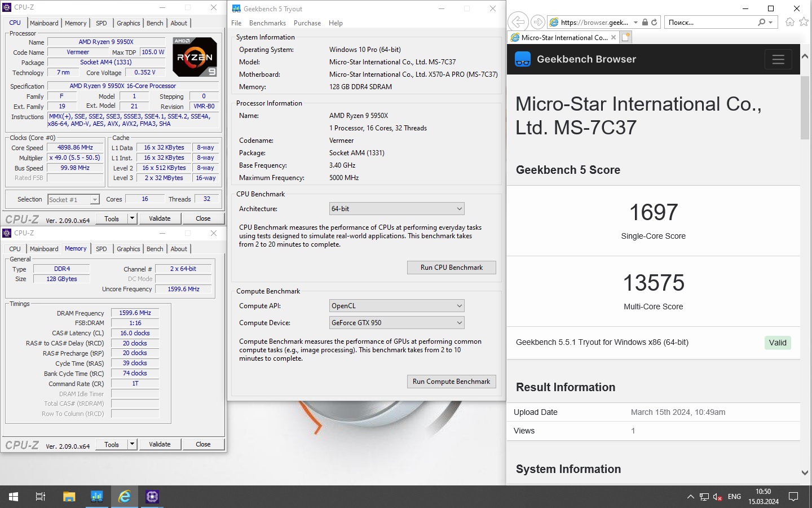Switch to CPU-Z in the taskbar
This screenshot has width=812, height=508.
[x=152, y=497]
